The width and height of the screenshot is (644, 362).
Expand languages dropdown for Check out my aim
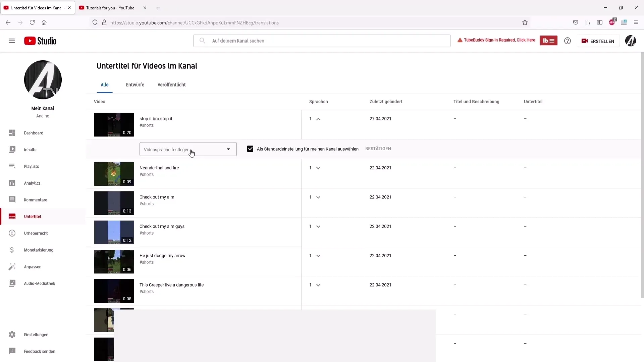[x=318, y=197]
